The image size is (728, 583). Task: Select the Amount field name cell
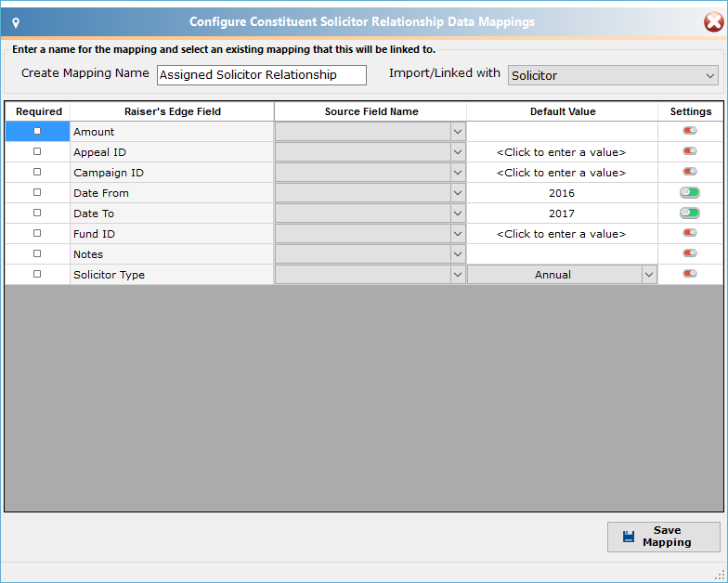pyautogui.click(x=172, y=132)
